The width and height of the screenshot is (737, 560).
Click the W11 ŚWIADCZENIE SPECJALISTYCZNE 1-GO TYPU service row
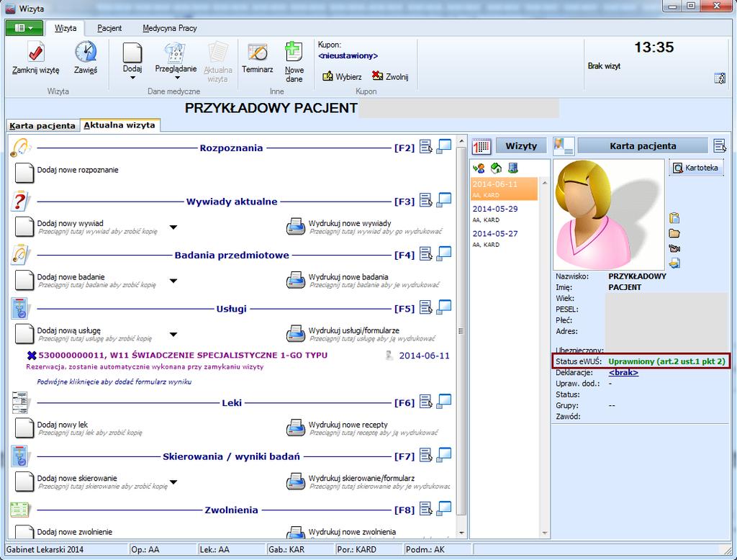183,356
